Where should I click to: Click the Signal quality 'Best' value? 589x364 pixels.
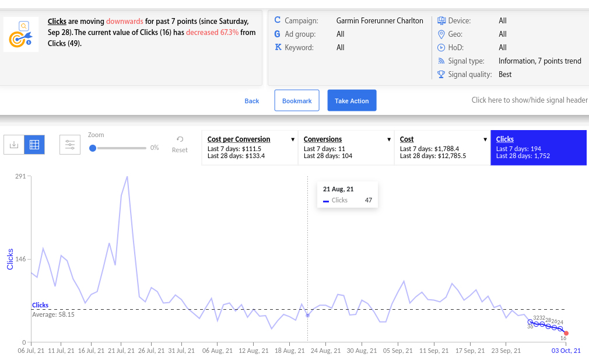(x=505, y=75)
